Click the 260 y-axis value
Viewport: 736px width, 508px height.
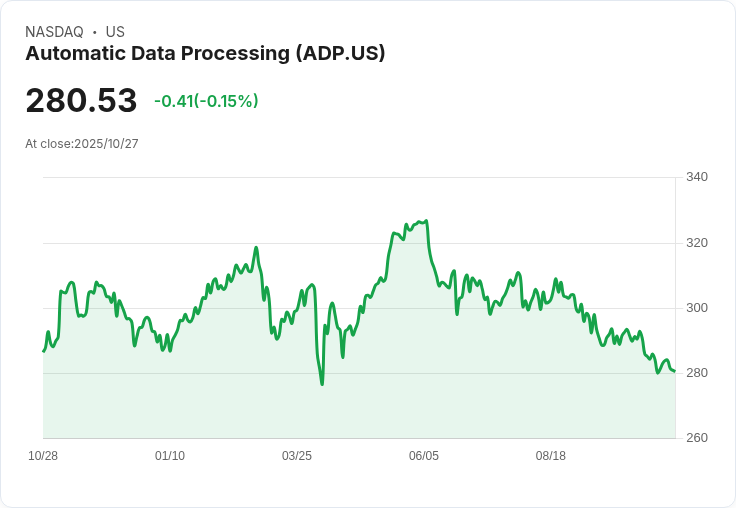[697, 438]
